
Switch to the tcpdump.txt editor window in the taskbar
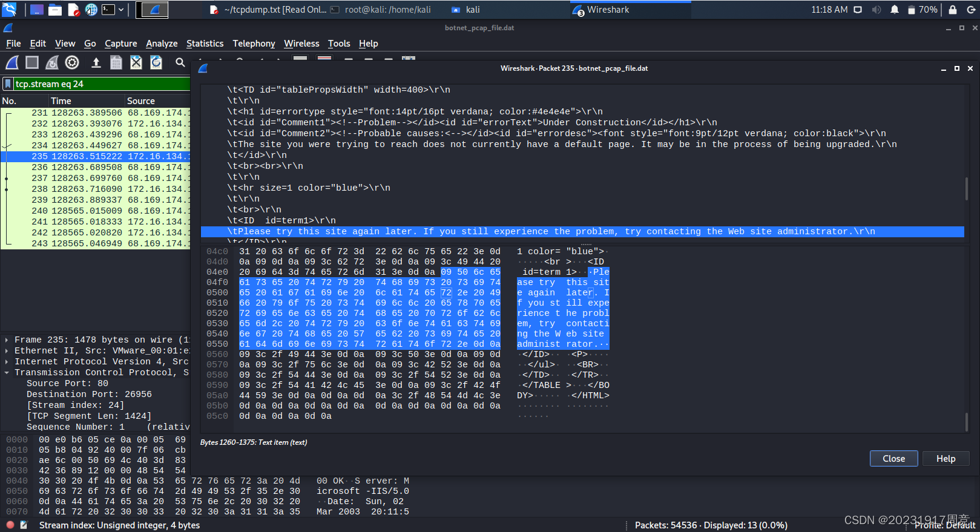268,10
